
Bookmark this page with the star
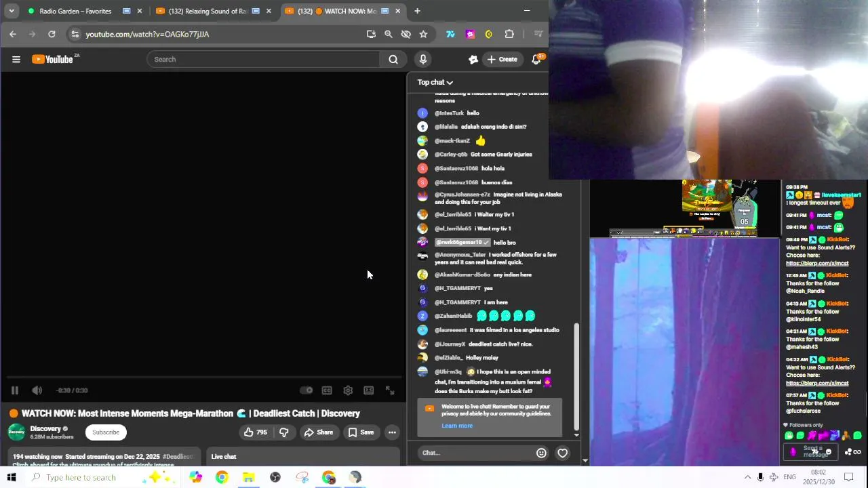(x=423, y=34)
